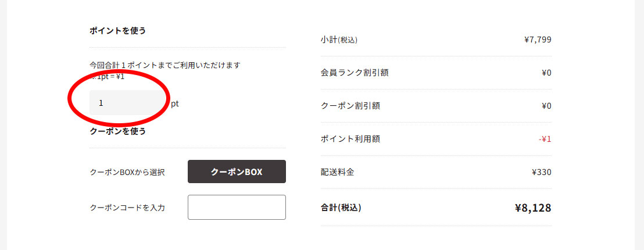Focus the coupon code input box
Screen dimensions: 644x250
tap(237, 207)
